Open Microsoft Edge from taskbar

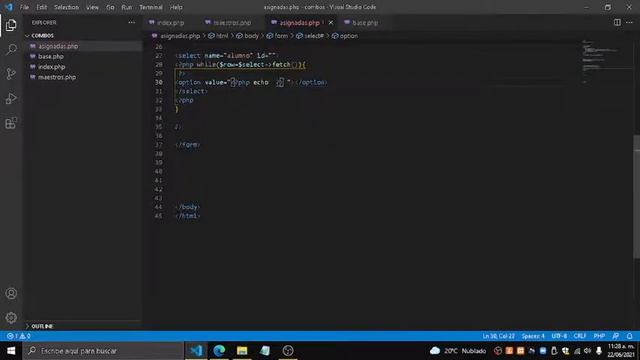click(219, 351)
